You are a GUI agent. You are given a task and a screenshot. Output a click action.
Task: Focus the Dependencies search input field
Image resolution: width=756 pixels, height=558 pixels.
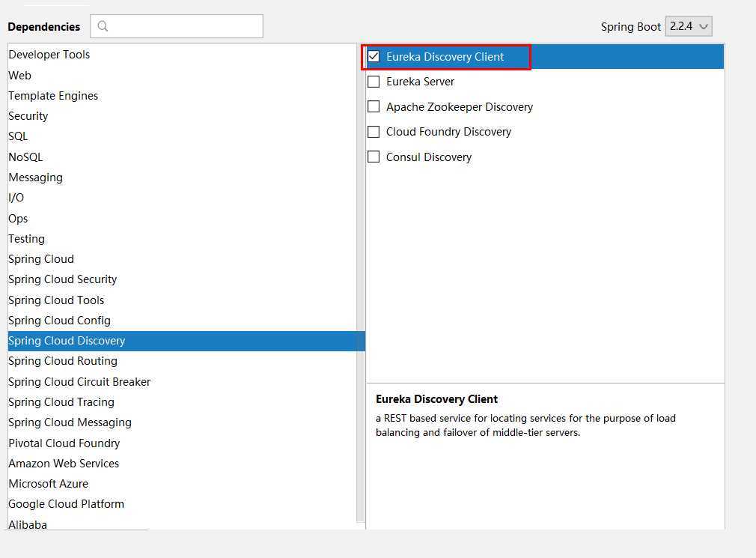pyautogui.click(x=177, y=26)
